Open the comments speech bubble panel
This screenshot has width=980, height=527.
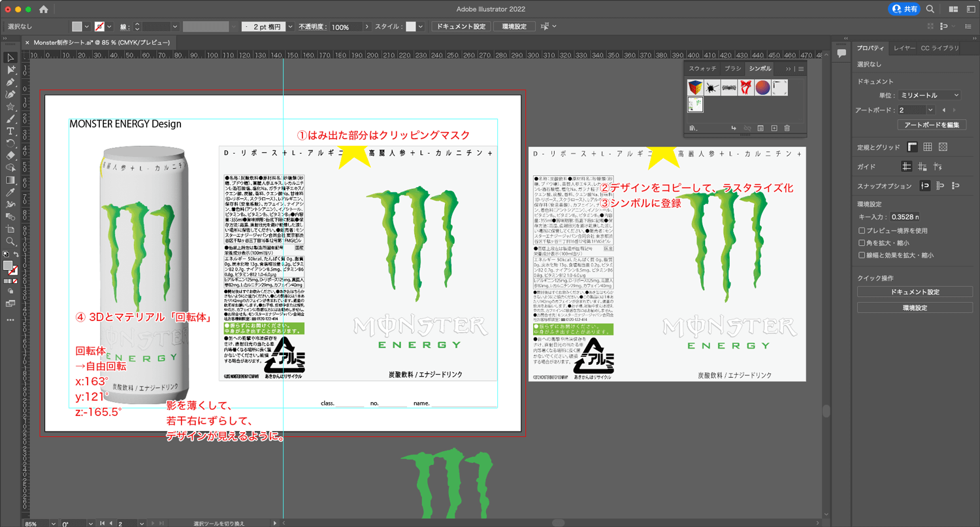(x=841, y=52)
